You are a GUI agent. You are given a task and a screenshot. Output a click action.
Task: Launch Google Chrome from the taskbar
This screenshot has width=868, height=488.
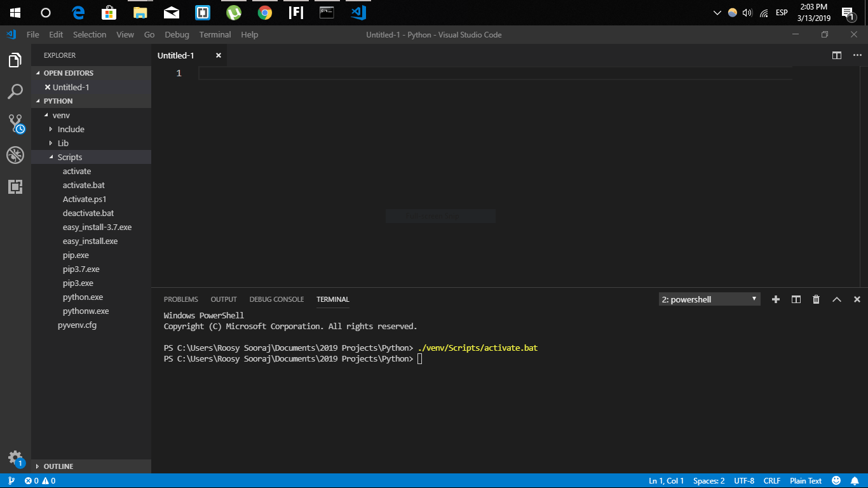click(x=264, y=12)
